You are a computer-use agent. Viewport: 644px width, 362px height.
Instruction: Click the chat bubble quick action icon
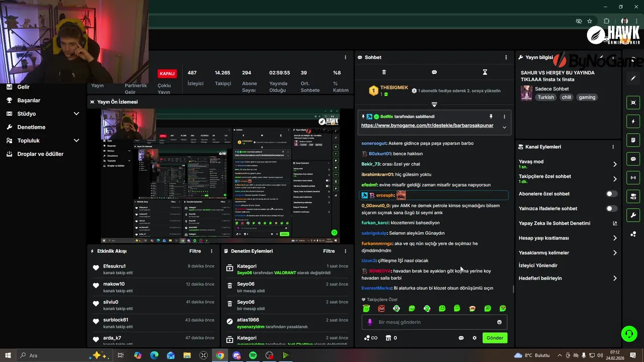pos(633,159)
